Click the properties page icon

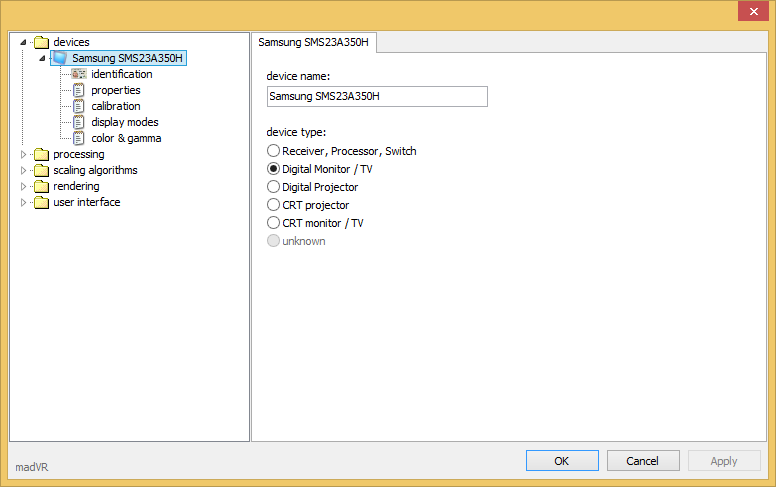click(x=79, y=90)
